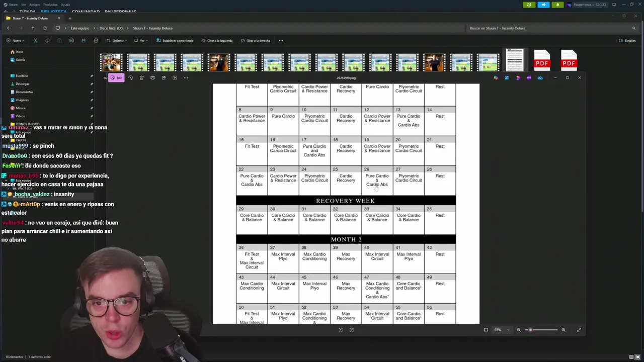This screenshot has height=362, width=644.
Task: Toggle fit-to-window icon beside zoom percentage
Action: click(x=486, y=330)
